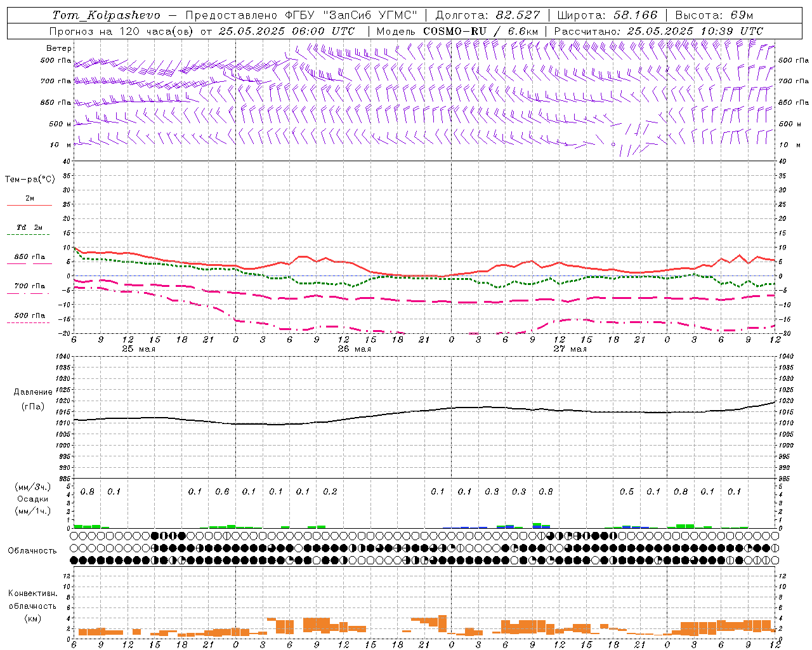
Task: Click the '2м' temperature legend entry
Action: [x=30, y=198]
